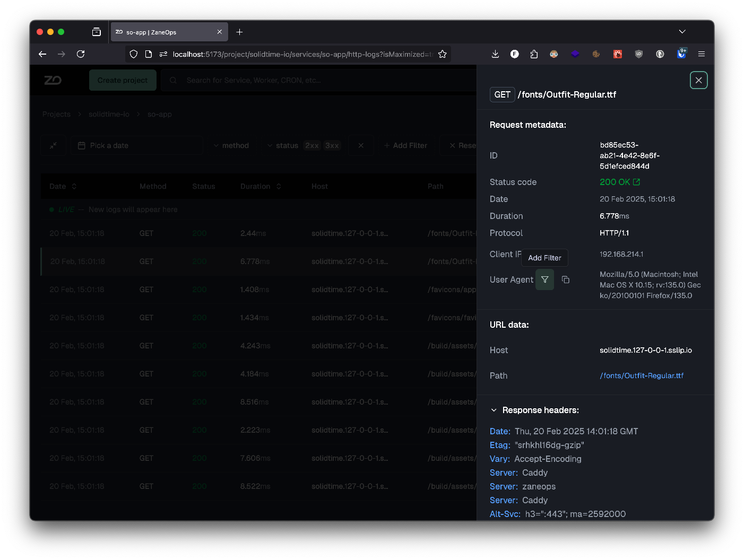This screenshot has width=744, height=560.
Task: Select the log row with 7.606ms duration
Action: click(258, 458)
